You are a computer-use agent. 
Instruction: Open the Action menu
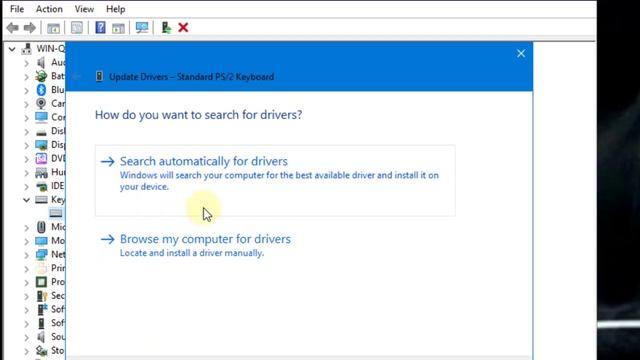(x=49, y=9)
